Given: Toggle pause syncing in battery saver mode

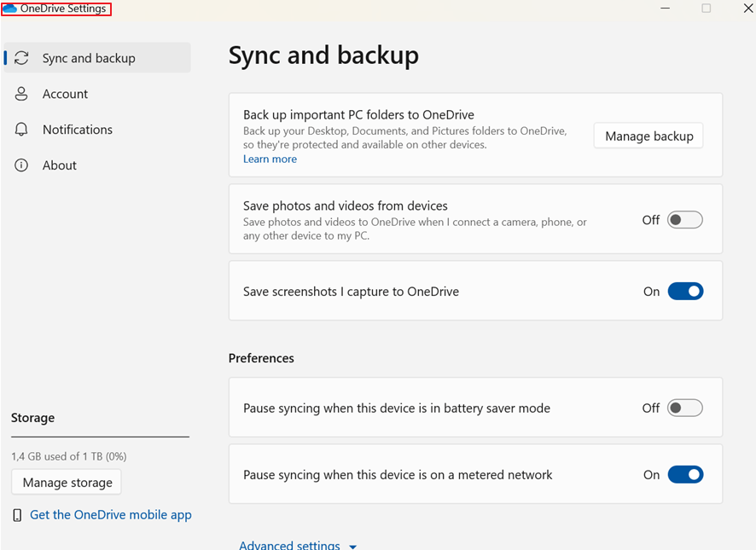Looking at the screenshot, I should click(x=685, y=408).
